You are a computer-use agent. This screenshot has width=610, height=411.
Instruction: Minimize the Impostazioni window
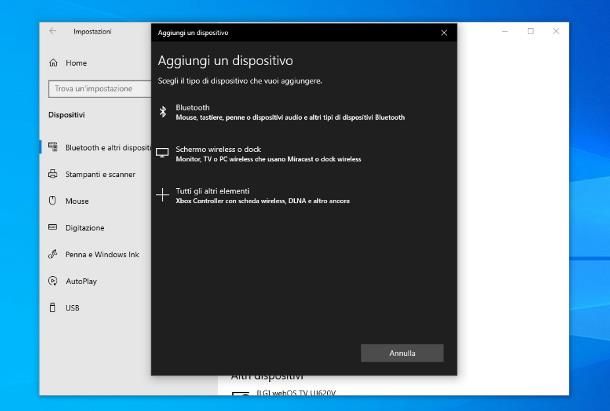[505, 31]
